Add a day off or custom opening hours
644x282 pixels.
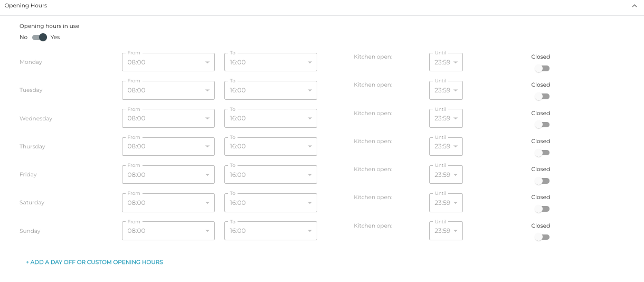tap(94, 262)
